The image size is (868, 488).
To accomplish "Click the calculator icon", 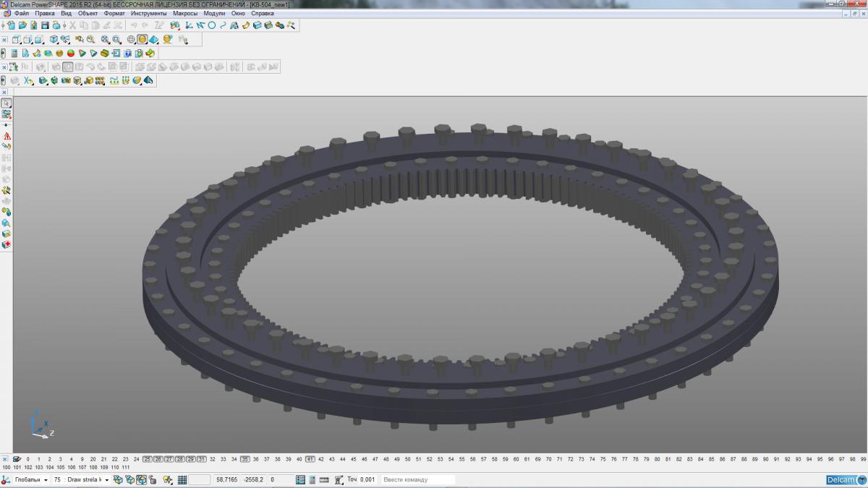I will tap(14, 53).
